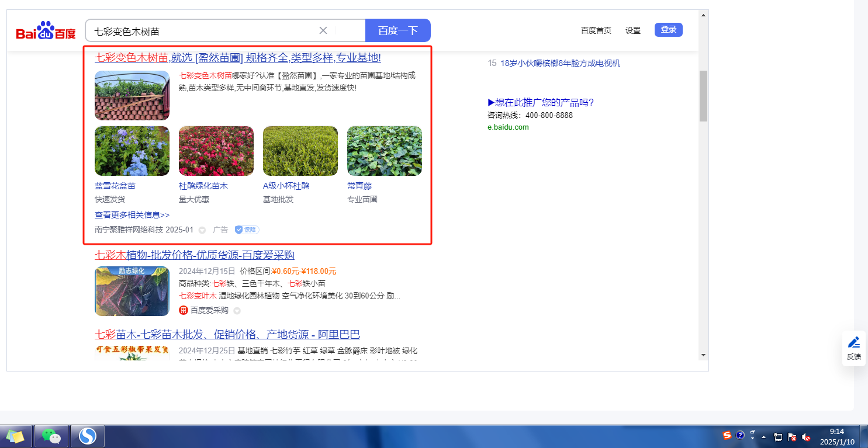Open the 查看更多相关信息>> link
868x448 pixels.
click(x=132, y=215)
